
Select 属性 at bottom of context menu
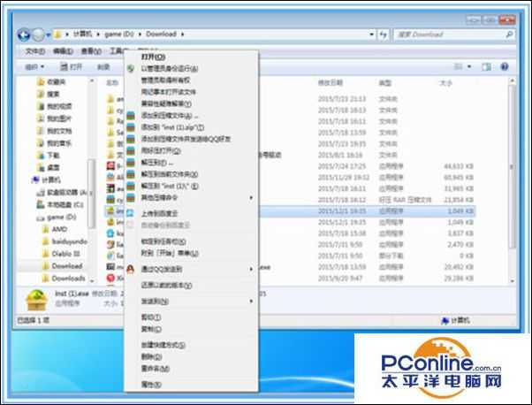point(150,385)
